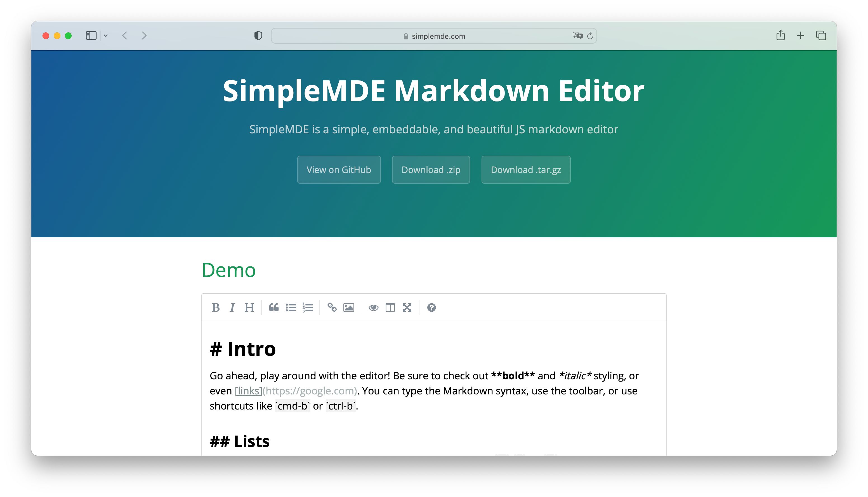This screenshot has height=497, width=868.
Task: Open Safari tab overview
Action: click(821, 35)
